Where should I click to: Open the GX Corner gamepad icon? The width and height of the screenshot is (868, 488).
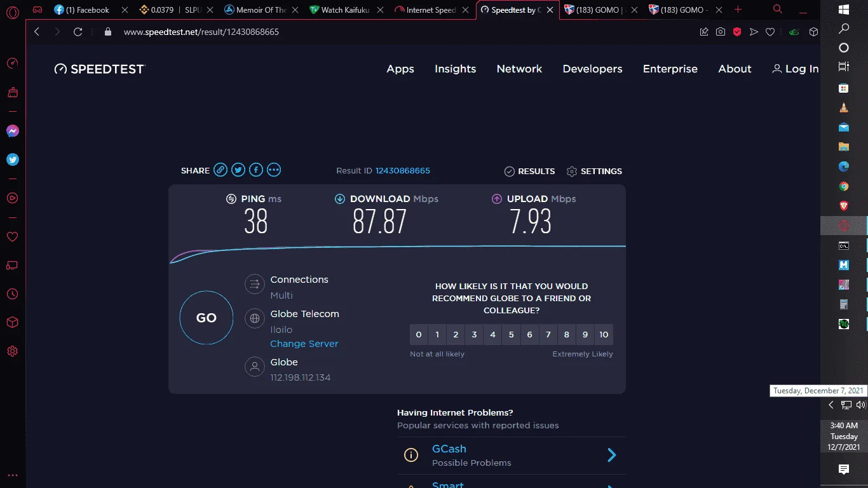[37, 10]
